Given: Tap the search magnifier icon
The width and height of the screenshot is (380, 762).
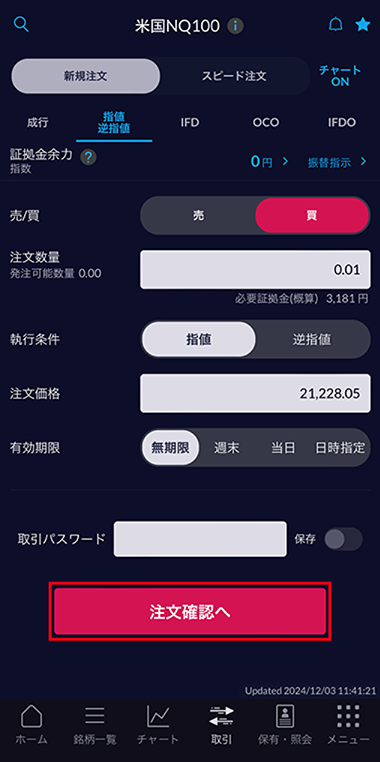Looking at the screenshot, I should [x=21, y=24].
